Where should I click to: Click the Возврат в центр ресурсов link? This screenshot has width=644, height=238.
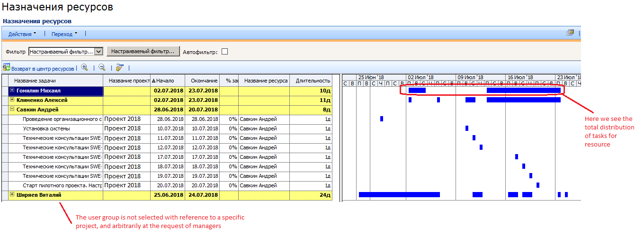coord(43,69)
